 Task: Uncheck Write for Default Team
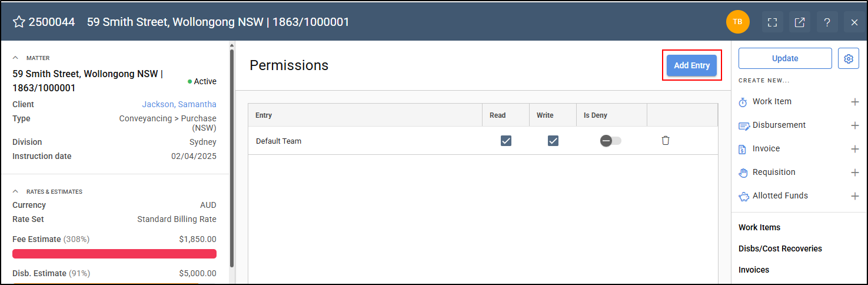pyautogui.click(x=553, y=141)
